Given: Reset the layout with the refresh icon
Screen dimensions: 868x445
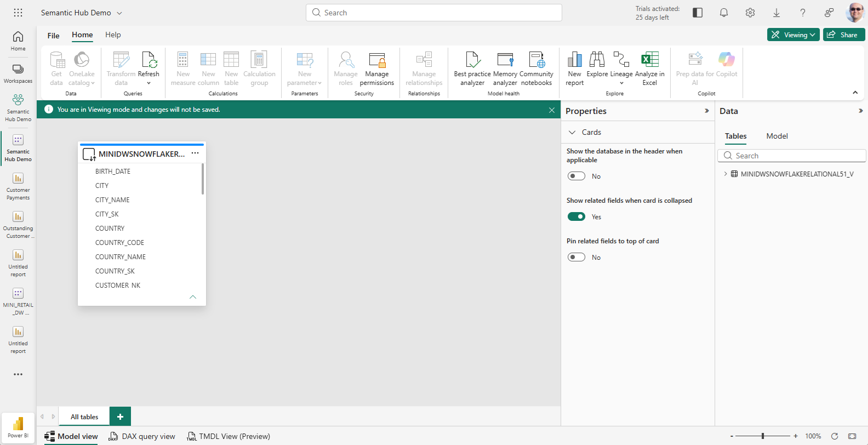Looking at the screenshot, I should (x=835, y=436).
